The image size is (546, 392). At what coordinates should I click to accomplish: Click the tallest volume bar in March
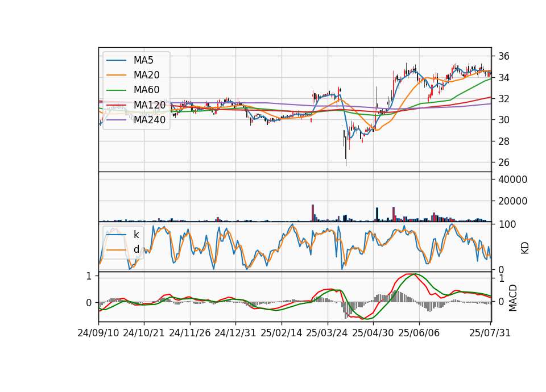click(x=313, y=213)
